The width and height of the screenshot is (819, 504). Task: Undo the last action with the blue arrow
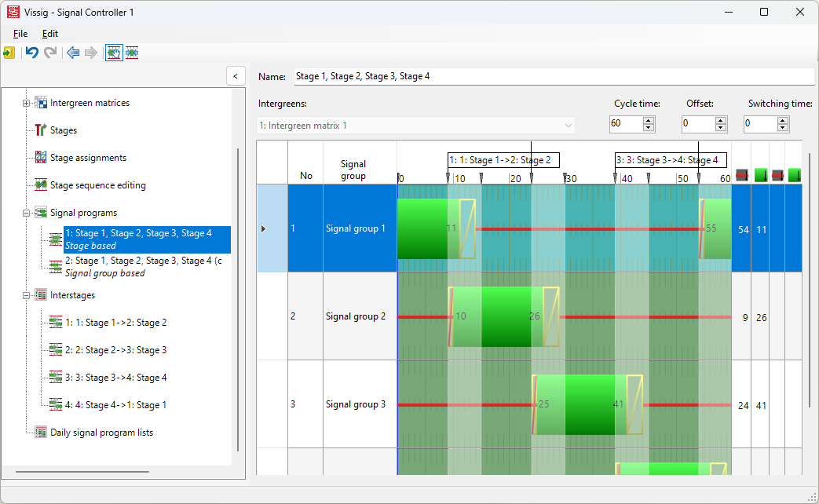coord(31,53)
